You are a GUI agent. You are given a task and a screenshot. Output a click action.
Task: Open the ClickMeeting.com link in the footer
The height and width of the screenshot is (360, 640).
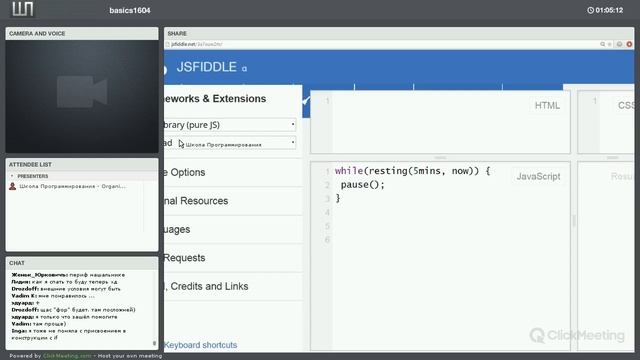[x=67, y=356]
